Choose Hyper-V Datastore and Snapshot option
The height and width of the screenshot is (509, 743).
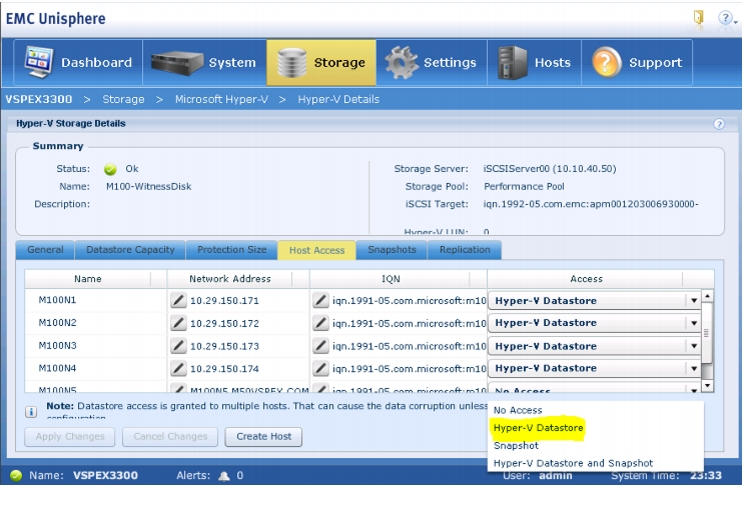click(573, 464)
